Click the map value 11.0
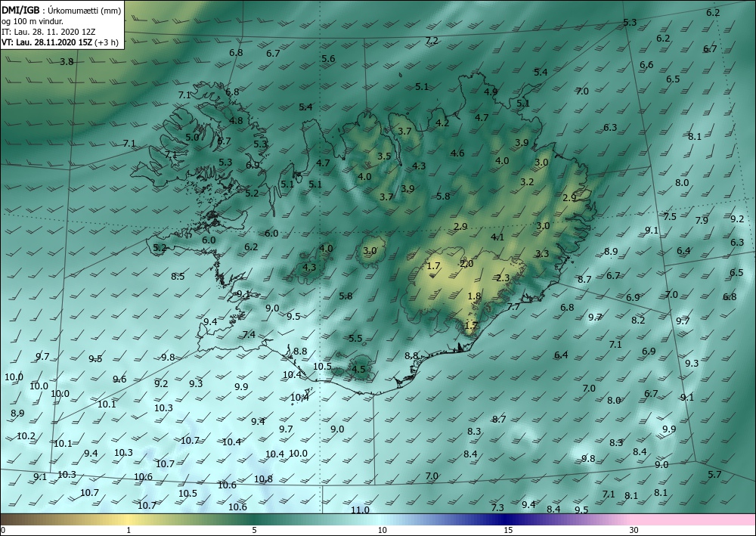The height and width of the screenshot is (536, 756). (360, 510)
